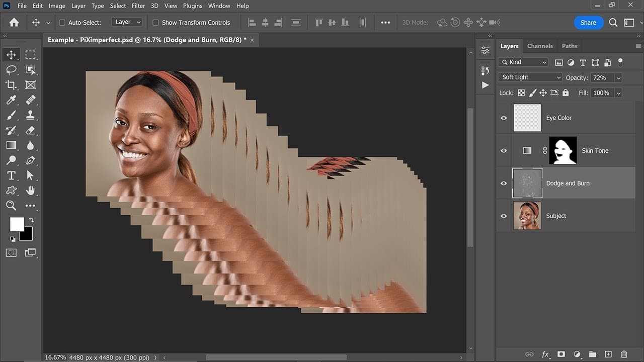Hide the Eye Color layer
The height and width of the screenshot is (362, 644).
pos(504,118)
